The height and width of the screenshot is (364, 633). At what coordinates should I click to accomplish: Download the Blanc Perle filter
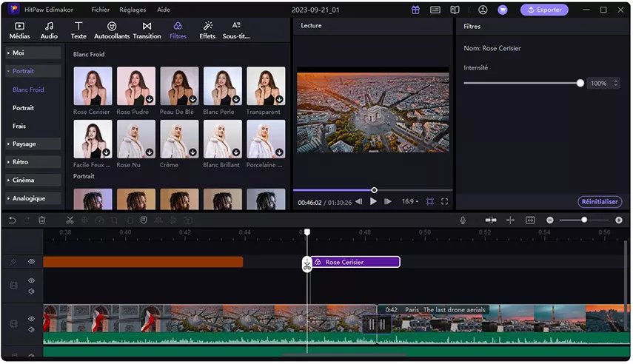tap(236, 99)
